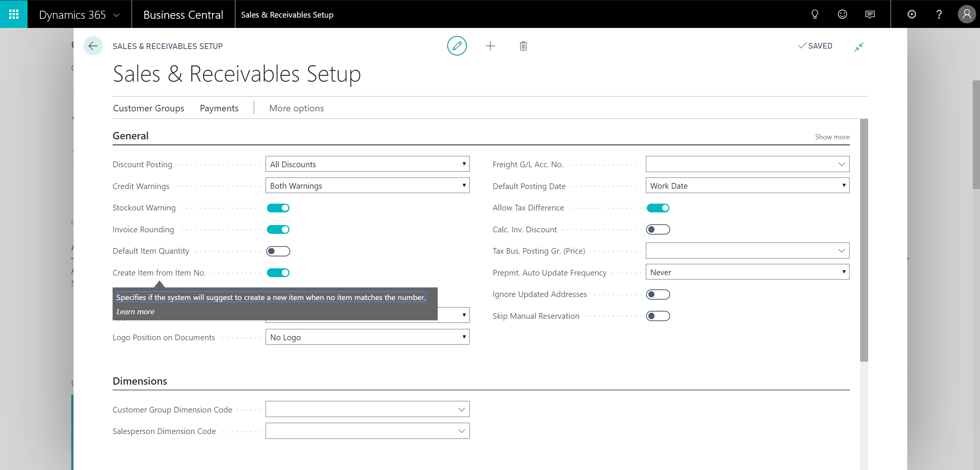Switch to the Payments tab
This screenshot has height=470, width=980.
point(219,108)
